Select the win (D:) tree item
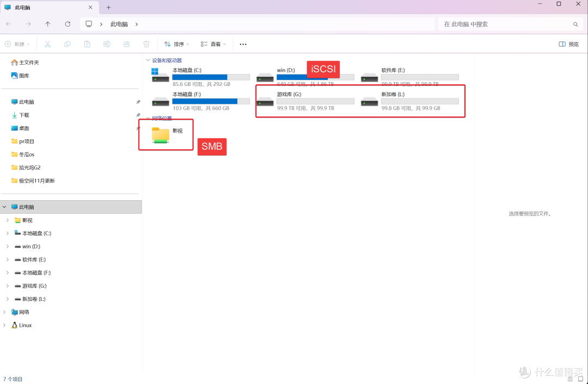This screenshot has width=588, height=384. [31, 246]
